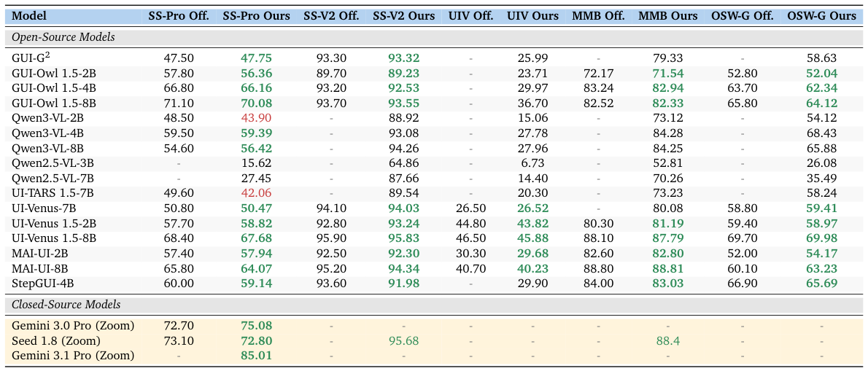Click the "OSW-G Ours" column header

click(x=821, y=16)
